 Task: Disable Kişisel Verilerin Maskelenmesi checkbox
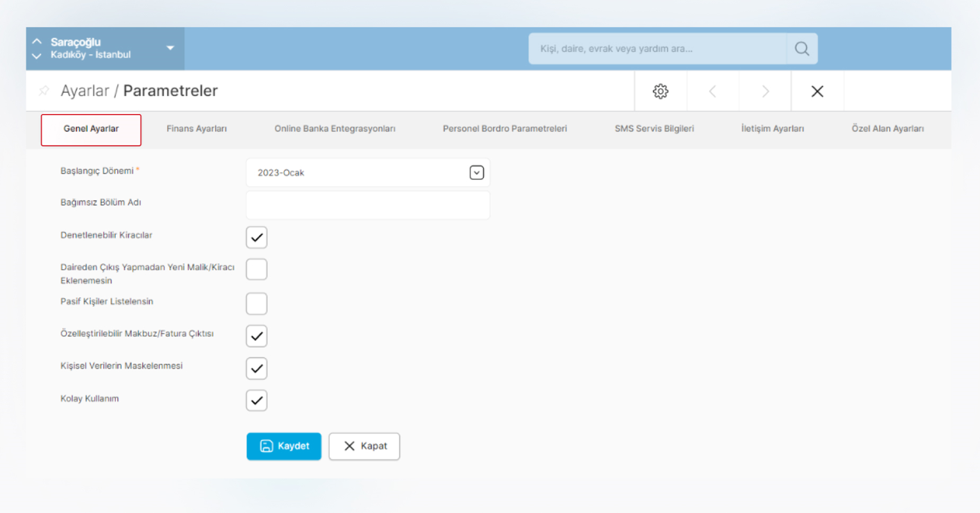point(257,368)
